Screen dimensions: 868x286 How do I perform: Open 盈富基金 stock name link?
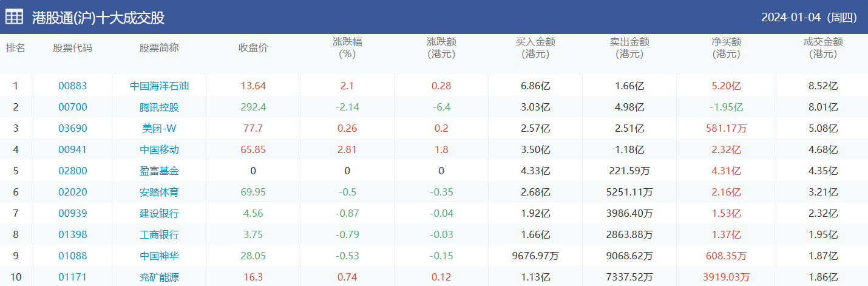(159, 171)
